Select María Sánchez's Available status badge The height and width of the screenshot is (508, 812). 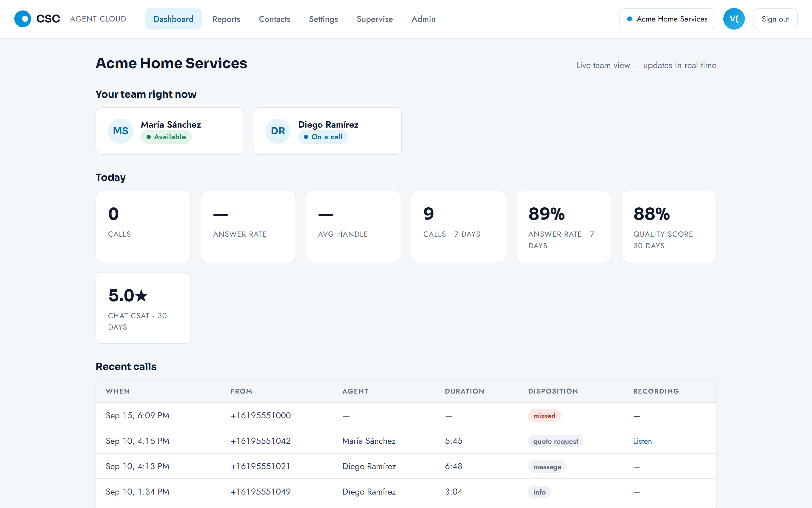[166, 137]
